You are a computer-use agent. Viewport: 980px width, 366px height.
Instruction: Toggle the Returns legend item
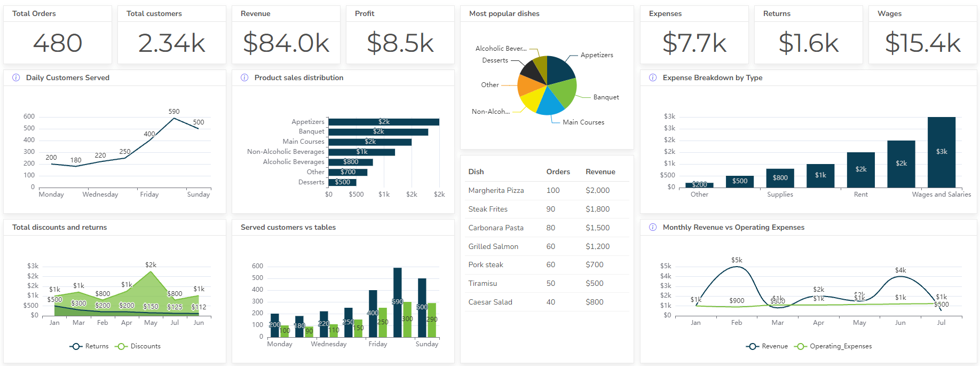coord(89,346)
